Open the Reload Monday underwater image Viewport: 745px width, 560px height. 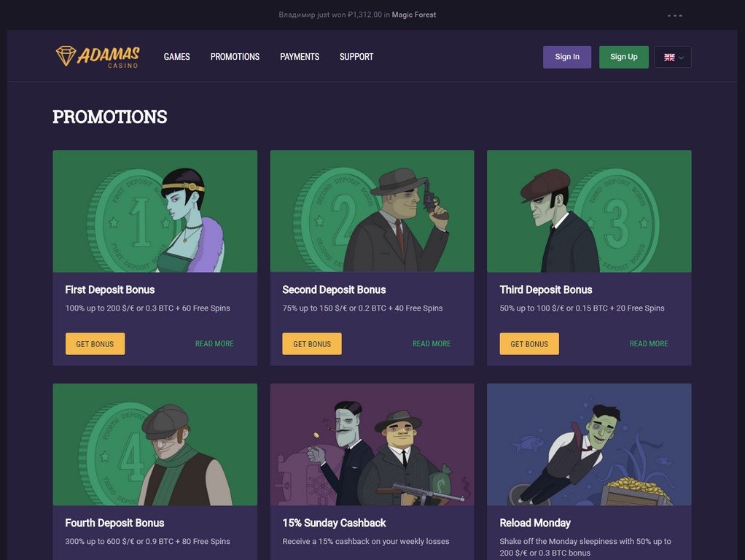pyautogui.click(x=589, y=445)
